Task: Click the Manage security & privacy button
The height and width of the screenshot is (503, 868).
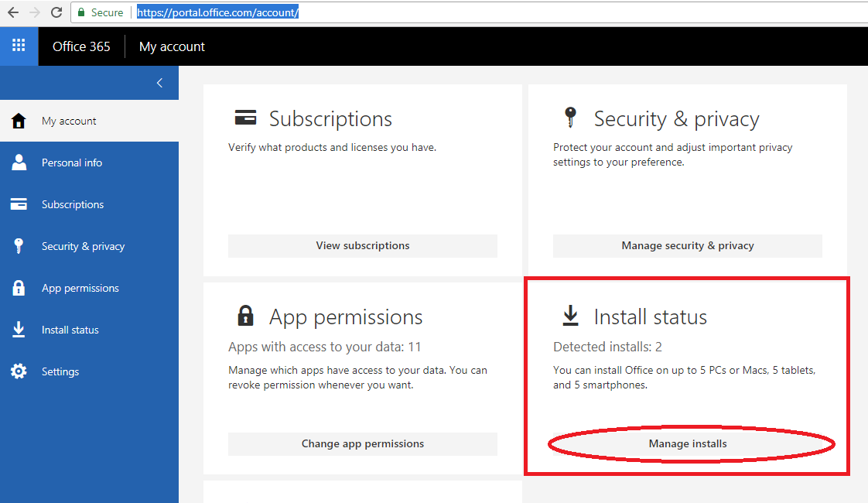Action: 688,245
